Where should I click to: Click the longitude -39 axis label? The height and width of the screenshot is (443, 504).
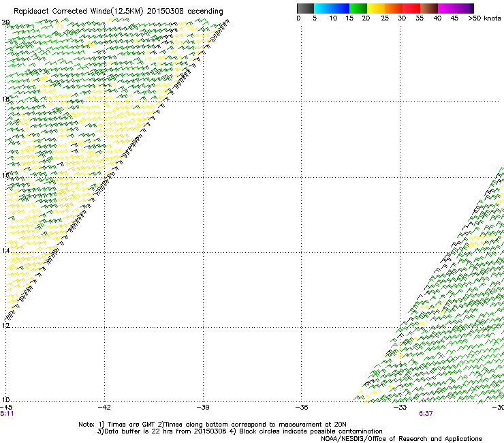(x=203, y=408)
